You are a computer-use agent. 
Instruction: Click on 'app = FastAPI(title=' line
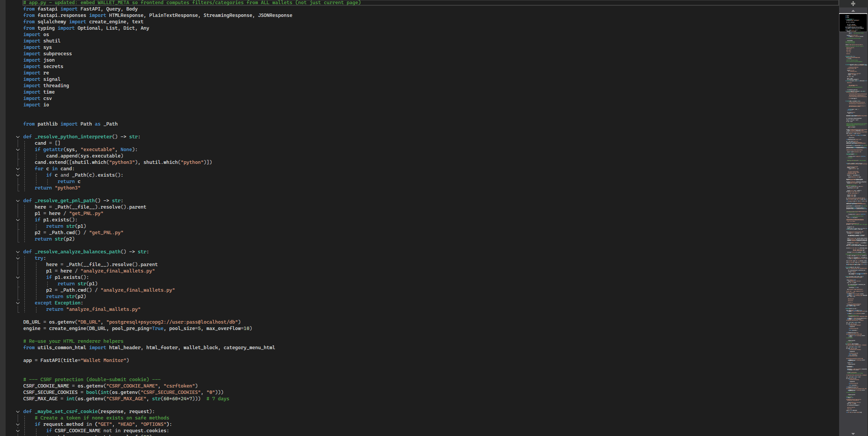click(76, 360)
